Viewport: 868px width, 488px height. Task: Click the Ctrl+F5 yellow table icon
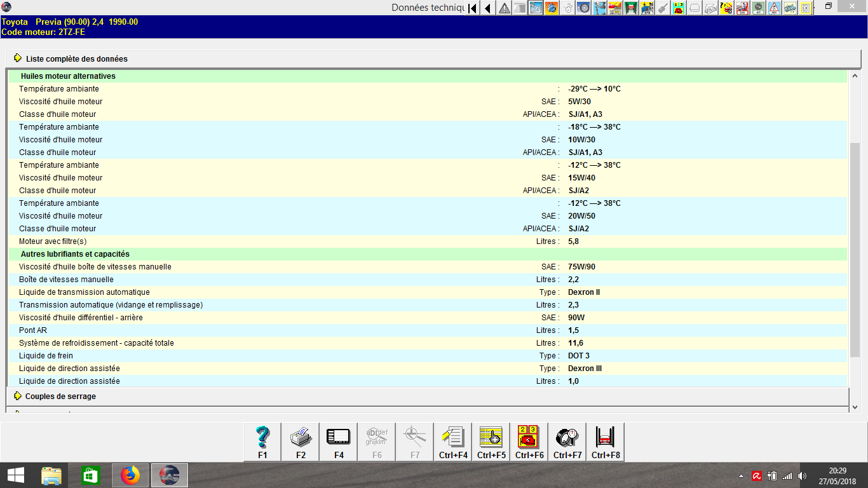click(491, 442)
